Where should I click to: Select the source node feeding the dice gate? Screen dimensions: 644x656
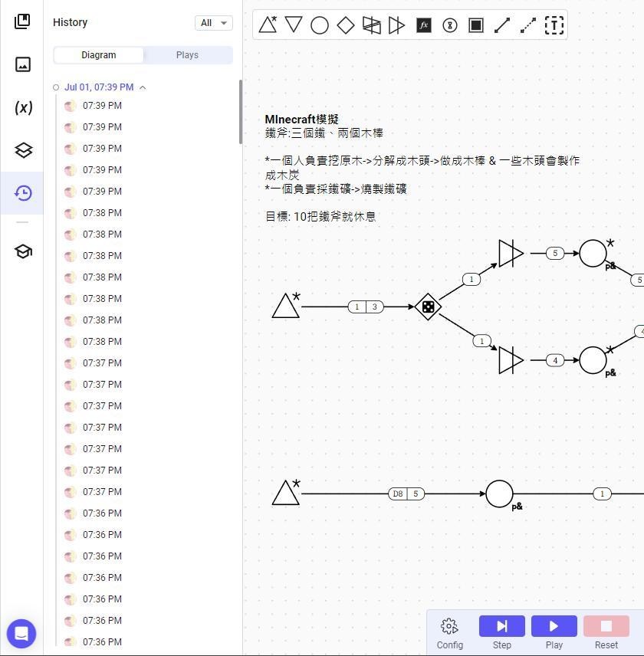[286, 306]
